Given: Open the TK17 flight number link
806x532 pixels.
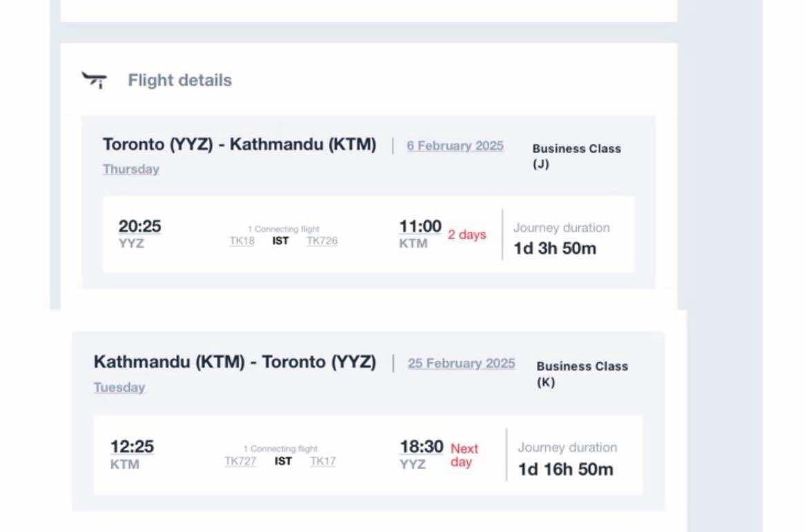Looking at the screenshot, I should (324, 461).
